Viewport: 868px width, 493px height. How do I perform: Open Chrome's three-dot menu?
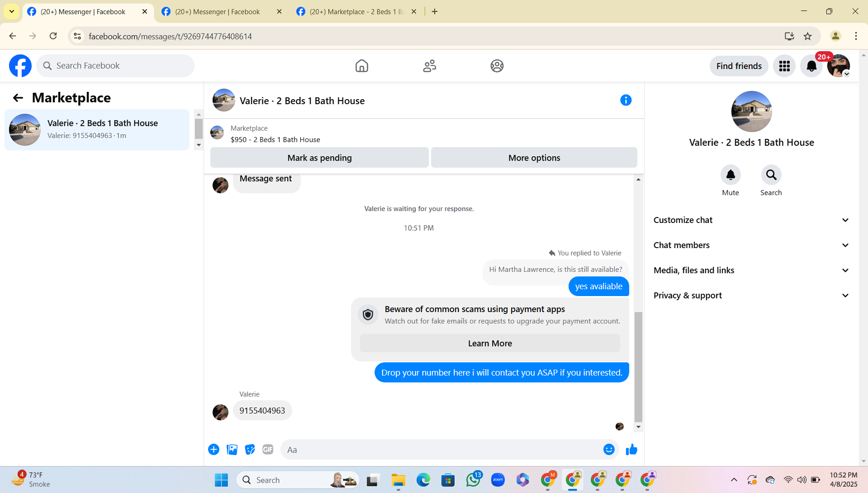pos(856,36)
